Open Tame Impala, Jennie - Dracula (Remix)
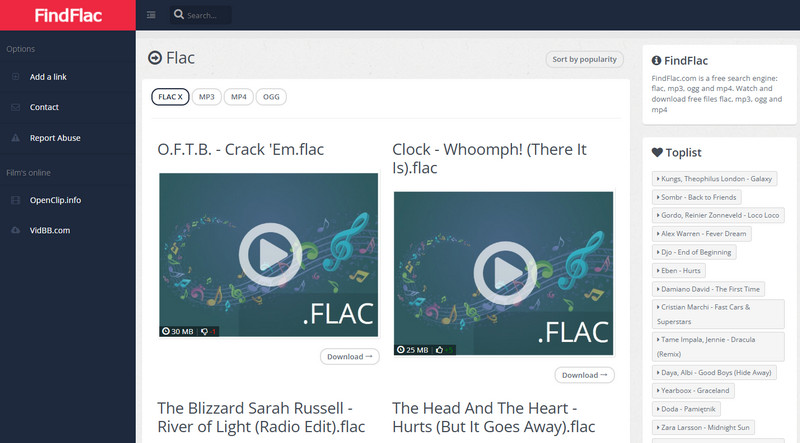The image size is (800, 443). tap(718, 347)
